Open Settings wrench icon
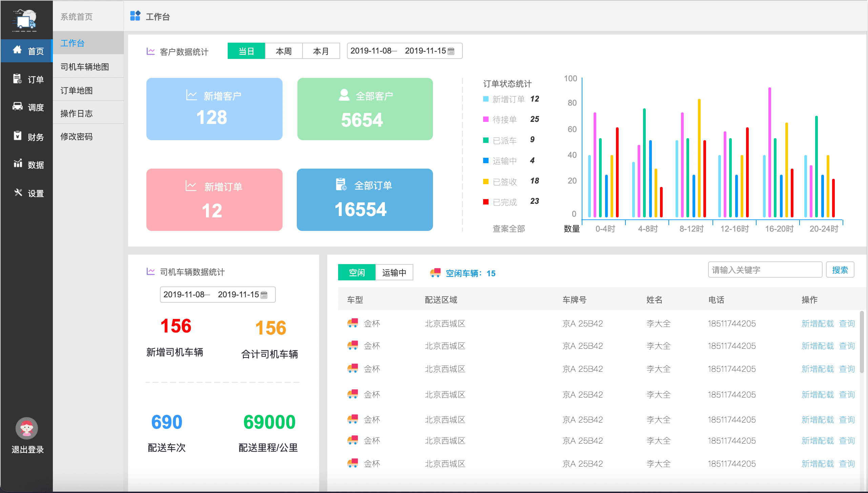 coord(18,192)
